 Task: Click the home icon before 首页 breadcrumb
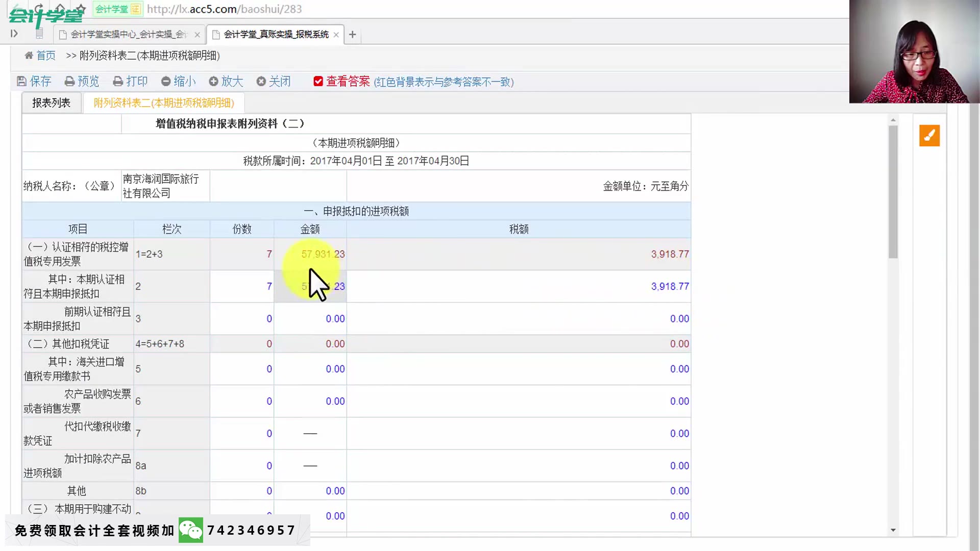pos(29,55)
